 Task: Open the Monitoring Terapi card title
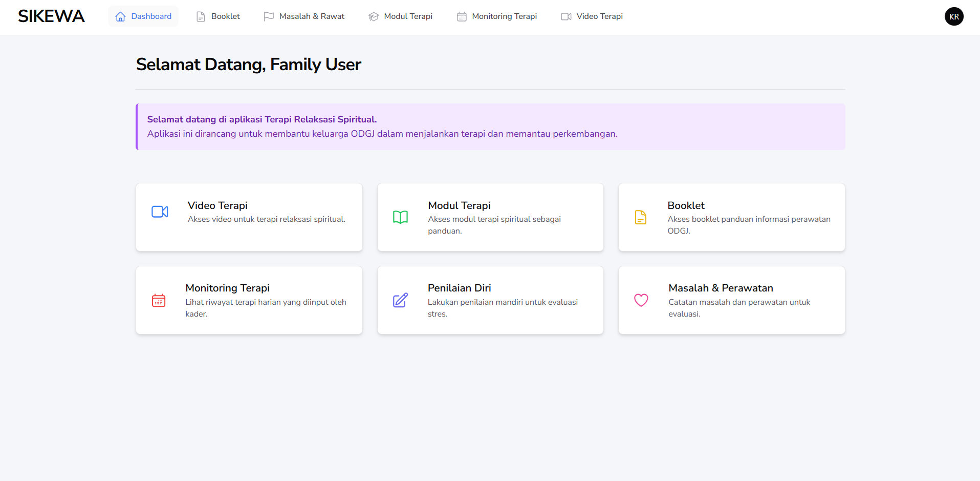(x=227, y=288)
